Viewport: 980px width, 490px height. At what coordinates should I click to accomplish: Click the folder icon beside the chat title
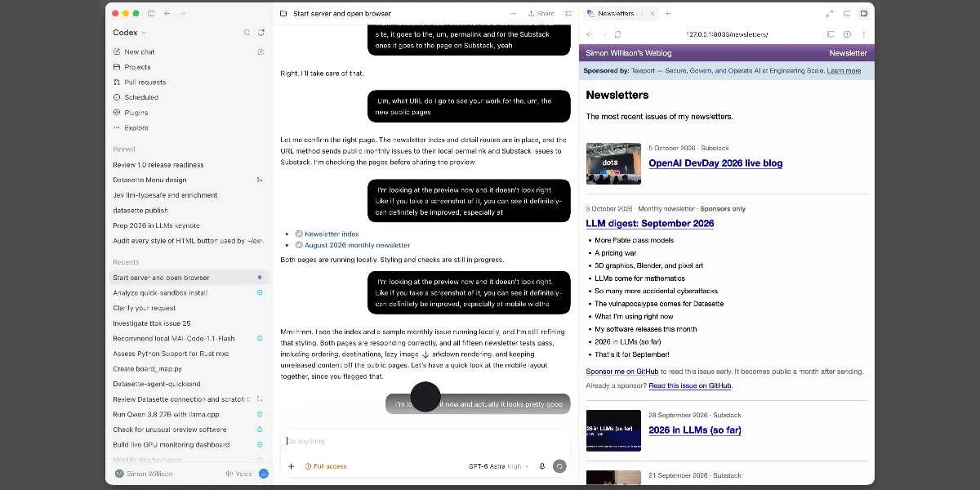[x=283, y=13]
